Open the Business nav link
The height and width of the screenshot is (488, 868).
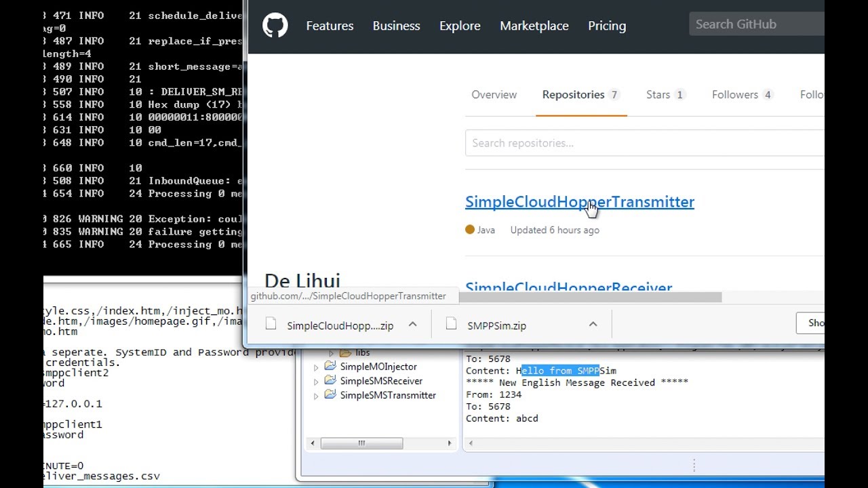point(396,26)
